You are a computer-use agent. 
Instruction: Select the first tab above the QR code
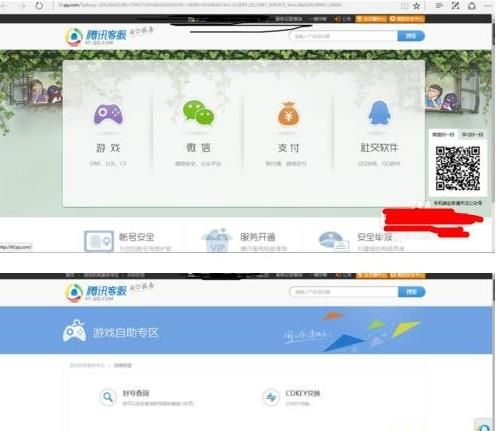pyautogui.click(x=443, y=135)
